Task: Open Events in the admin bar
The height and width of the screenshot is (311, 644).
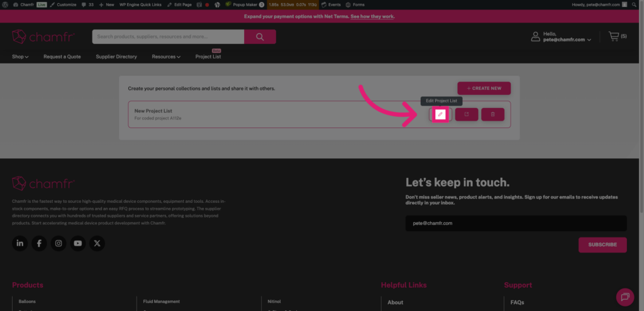Action: coord(331,4)
